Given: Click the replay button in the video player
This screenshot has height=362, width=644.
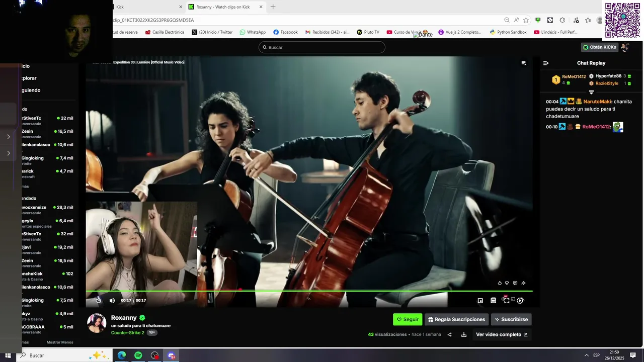Looking at the screenshot, I should pos(99,300).
